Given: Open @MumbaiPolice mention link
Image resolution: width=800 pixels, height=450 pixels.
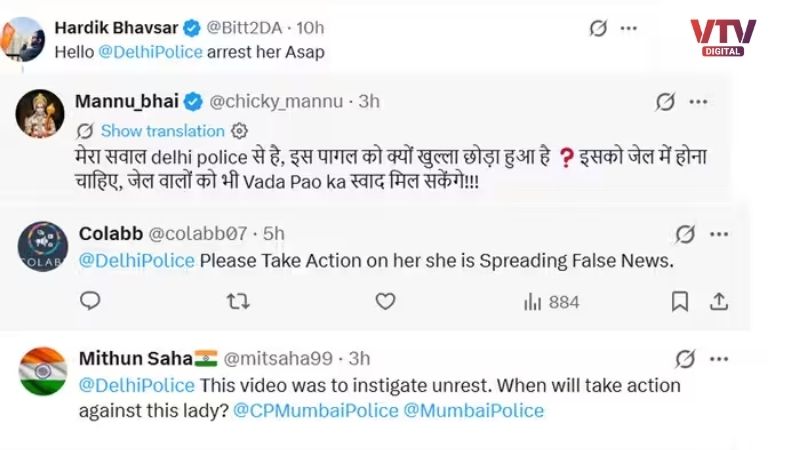Looking at the screenshot, I should (x=473, y=411).
